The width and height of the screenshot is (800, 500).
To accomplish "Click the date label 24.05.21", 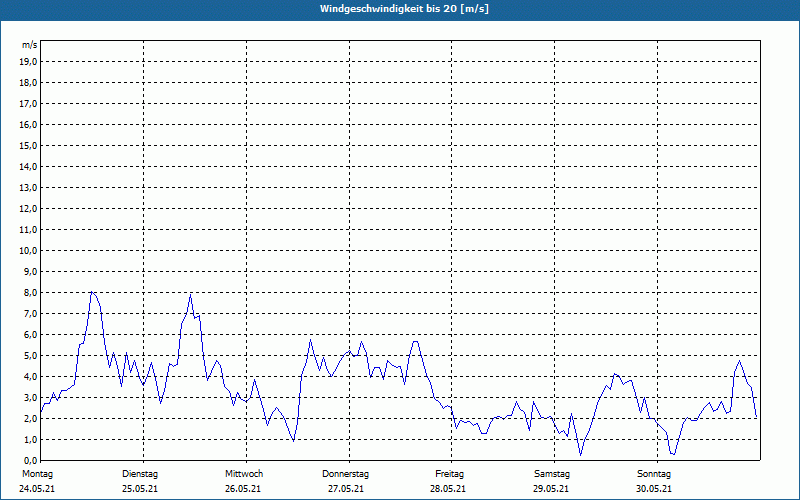I will click(x=38, y=489).
